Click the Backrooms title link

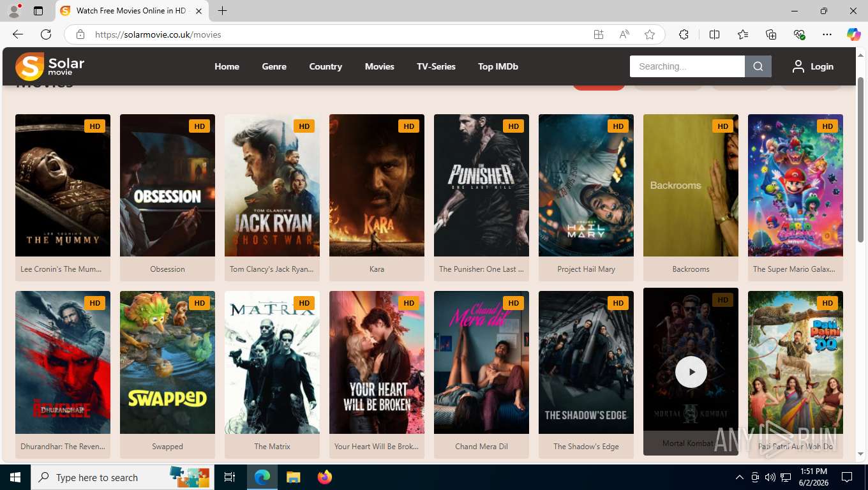point(691,269)
